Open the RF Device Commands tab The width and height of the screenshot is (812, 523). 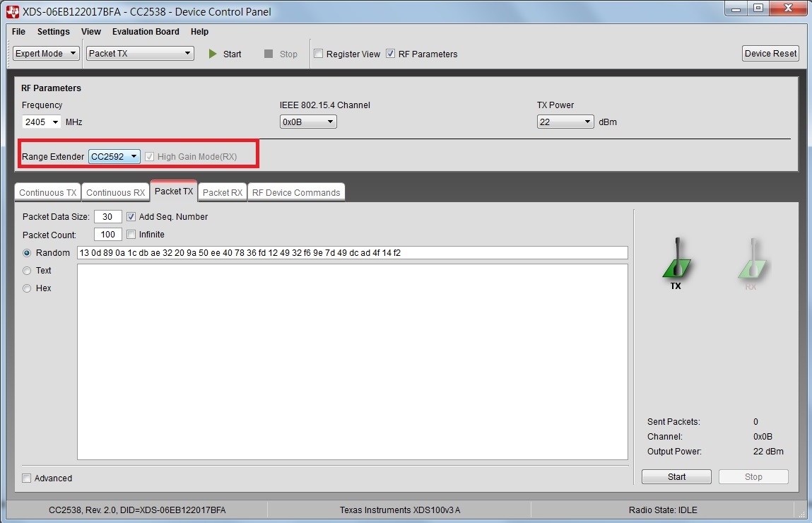click(296, 193)
